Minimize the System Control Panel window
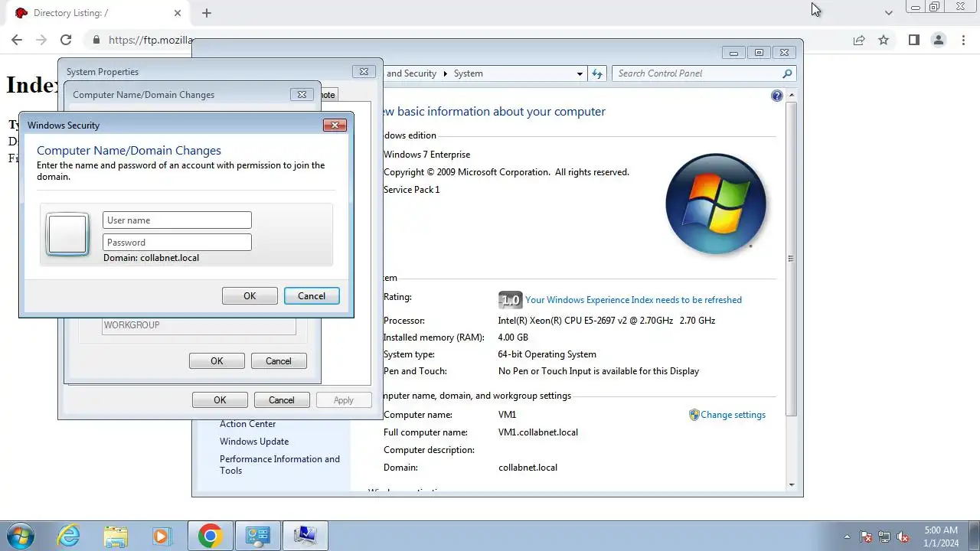Image resolution: width=980 pixels, height=551 pixels. click(x=733, y=53)
